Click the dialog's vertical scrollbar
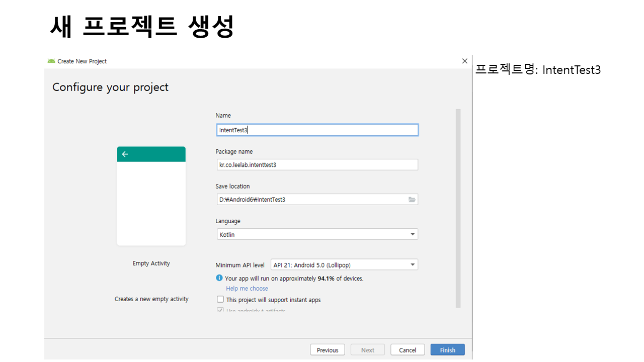Image resolution: width=644 pixels, height=362 pixels. [x=458, y=207]
